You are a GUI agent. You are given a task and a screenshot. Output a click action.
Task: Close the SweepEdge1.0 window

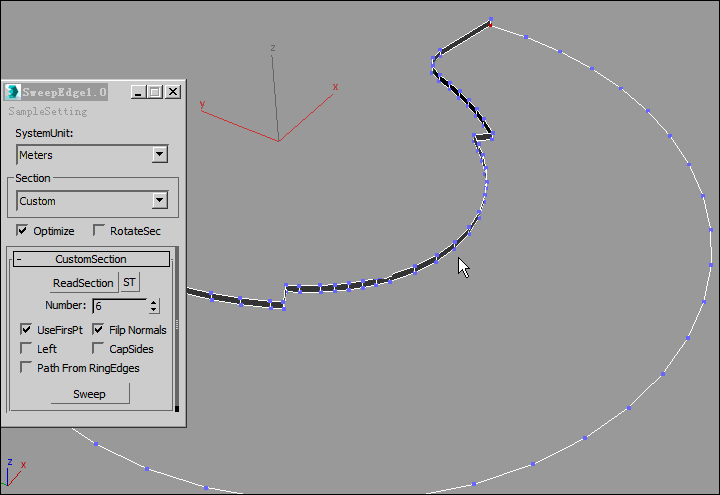click(173, 92)
